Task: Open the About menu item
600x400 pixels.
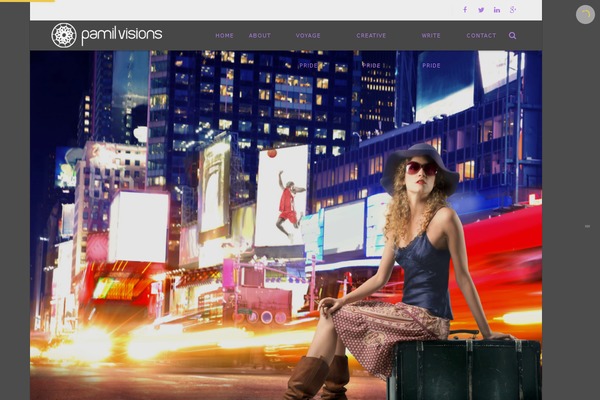Action: pos(260,36)
